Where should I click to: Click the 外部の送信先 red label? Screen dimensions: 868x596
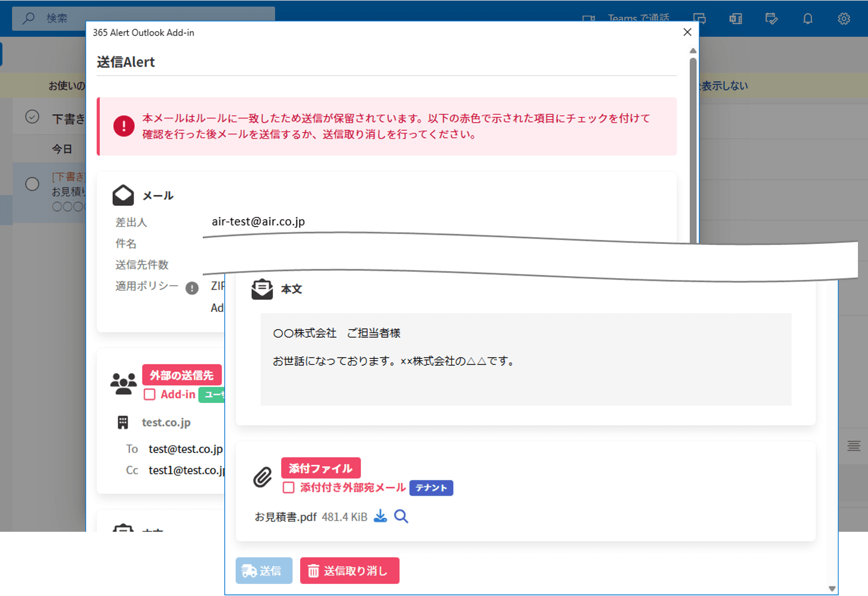pos(182,375)
